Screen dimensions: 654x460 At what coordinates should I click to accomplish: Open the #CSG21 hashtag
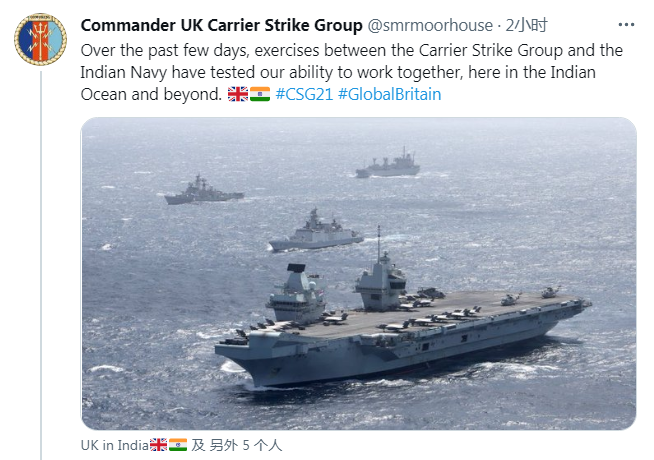click(x=304, y=94)
